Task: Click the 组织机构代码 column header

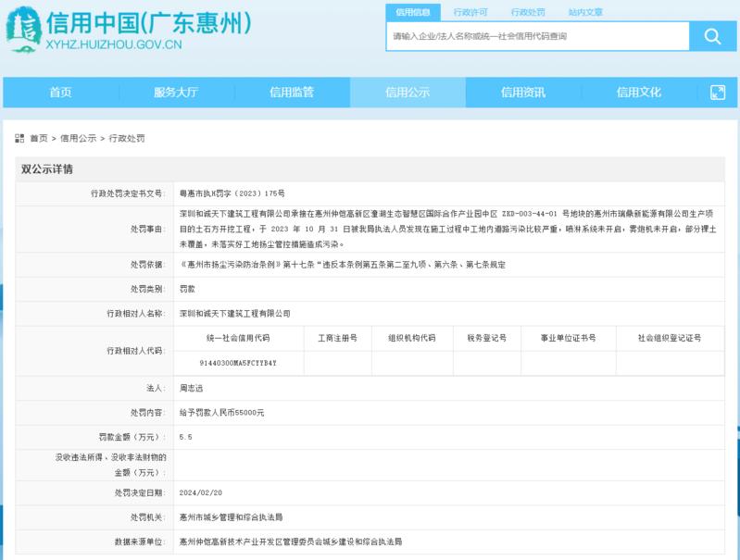Action: [x=412, y=338]
